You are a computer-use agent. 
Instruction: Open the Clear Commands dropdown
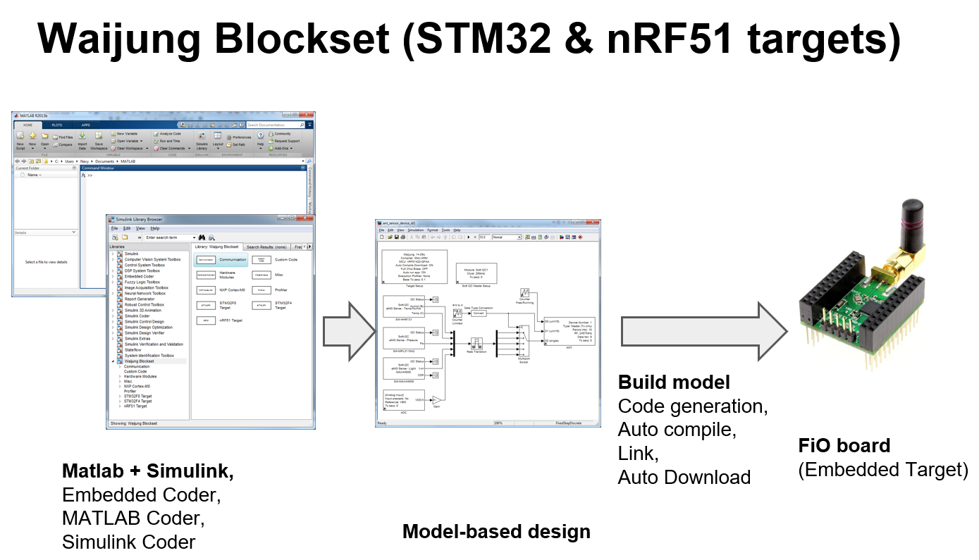coord(189,149)
